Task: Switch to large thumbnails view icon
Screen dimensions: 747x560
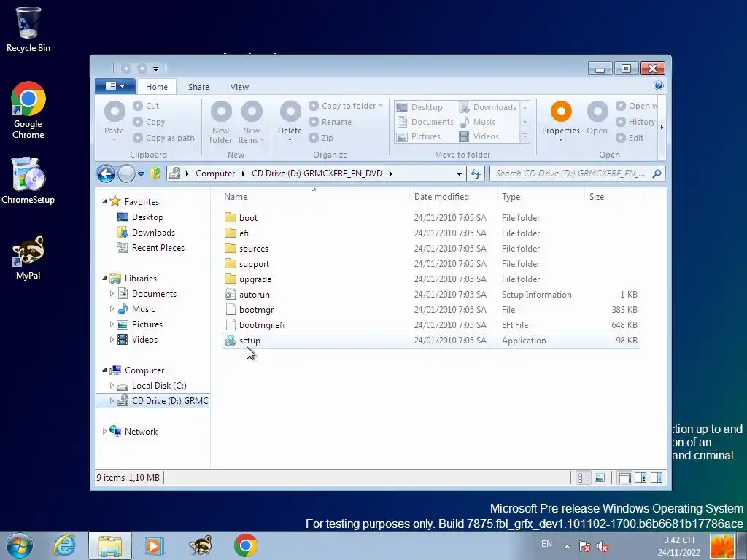Action: point(600,478)
